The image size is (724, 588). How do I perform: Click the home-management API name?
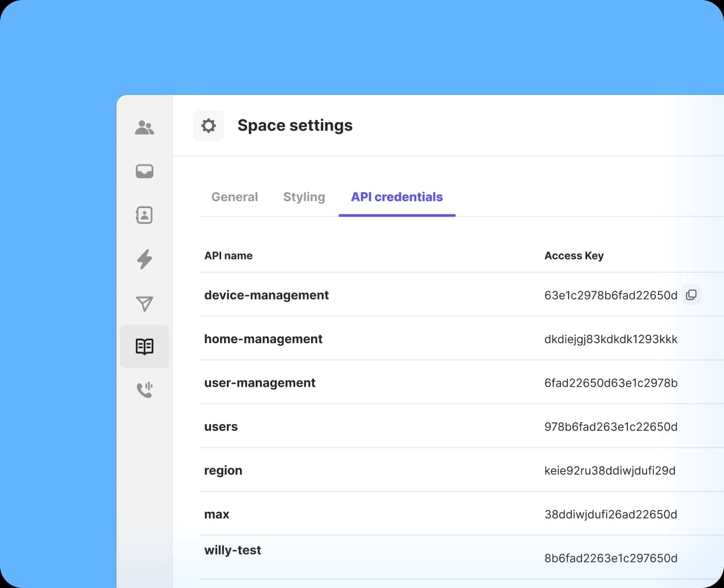pyautogui.click(x=263, y=339)
